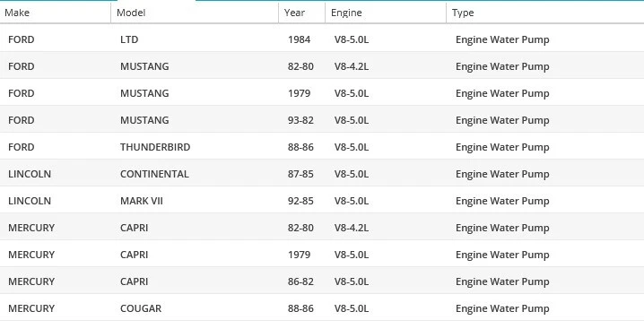Screen dimensions: 644x329
Task: Click 82-80 in the Mercury Capri row
Action: [300, 228]
